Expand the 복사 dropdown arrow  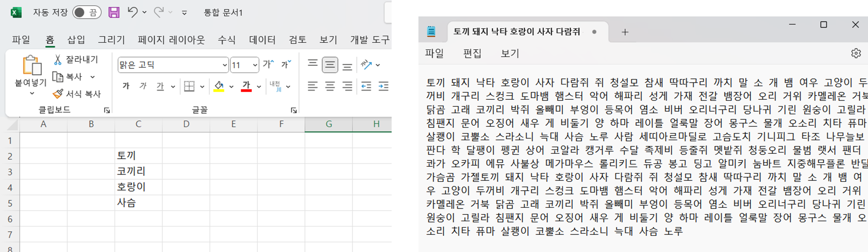93,77
